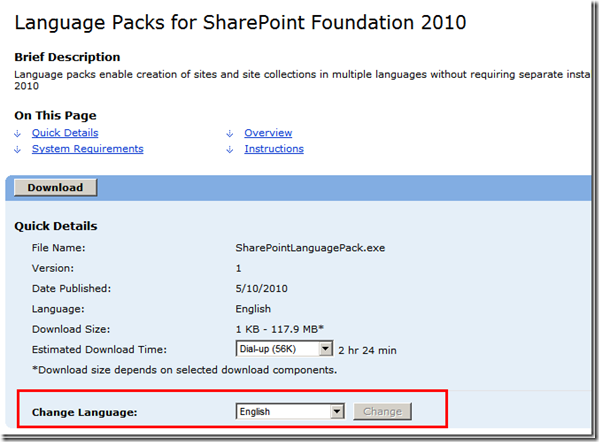Screen dimensions: 599x442
Task: Click the down-arrow icon beside Instructions
Action: click(x=230, y=150)
